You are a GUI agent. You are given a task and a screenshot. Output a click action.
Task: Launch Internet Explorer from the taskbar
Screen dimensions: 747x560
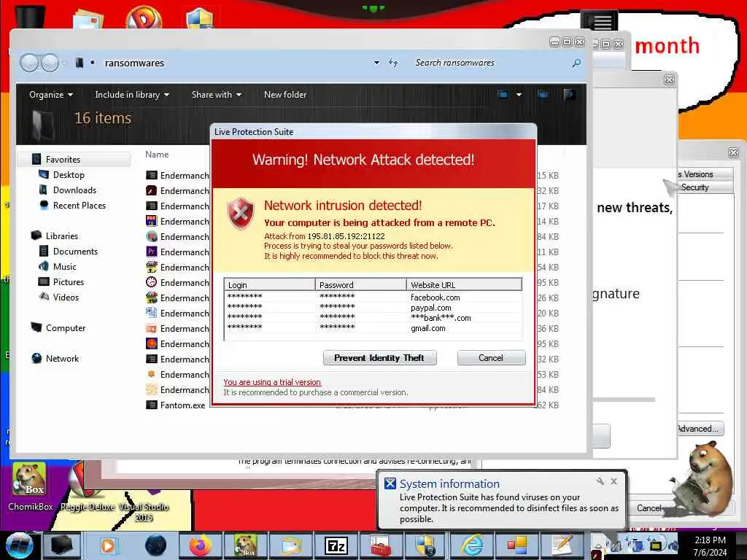(472, 545)
